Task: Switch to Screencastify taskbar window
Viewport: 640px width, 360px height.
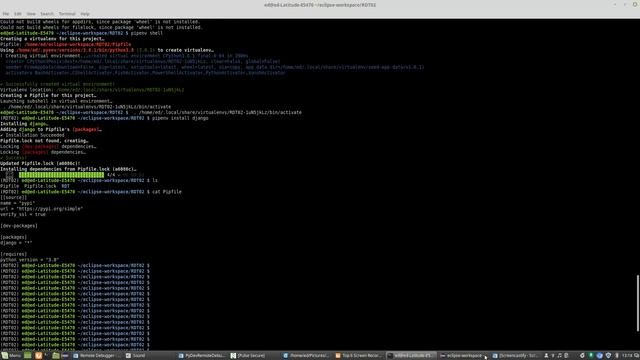Action: click(516, 356)
